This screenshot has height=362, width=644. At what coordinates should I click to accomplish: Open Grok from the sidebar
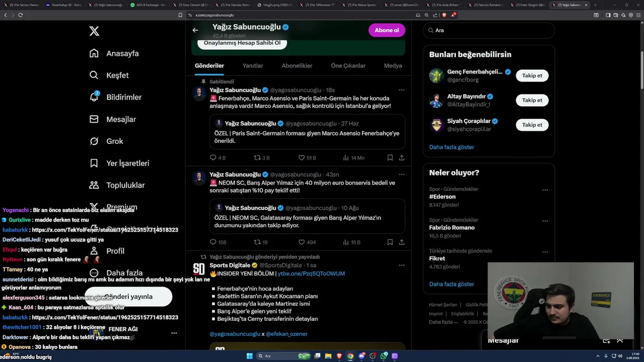pyautogui.click(x=106, y=141)
